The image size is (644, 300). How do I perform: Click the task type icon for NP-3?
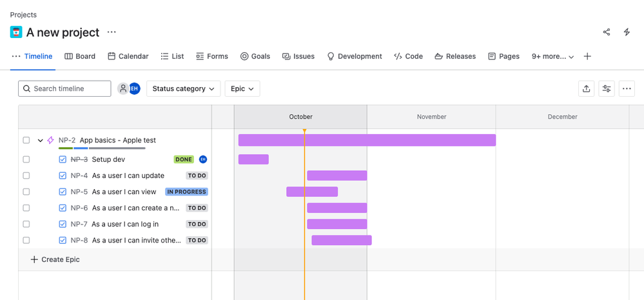point(63,159)
